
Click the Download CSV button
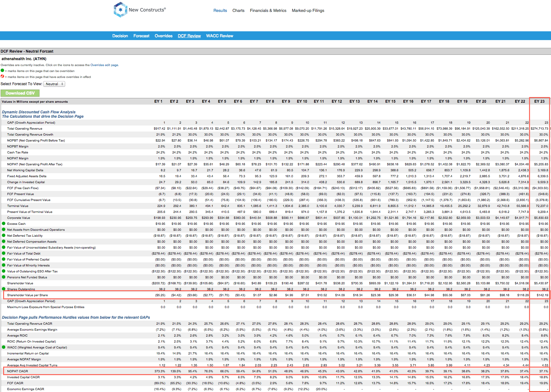pos(20,93)
